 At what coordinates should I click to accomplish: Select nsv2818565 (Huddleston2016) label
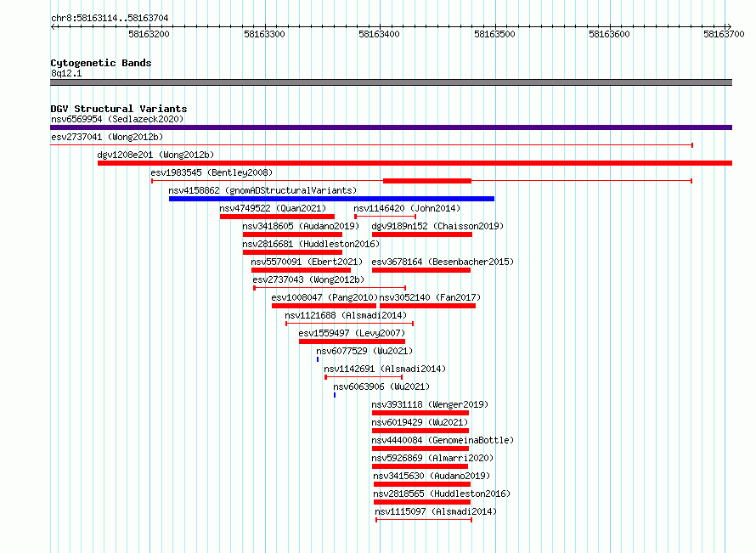(x=442, y=494)
